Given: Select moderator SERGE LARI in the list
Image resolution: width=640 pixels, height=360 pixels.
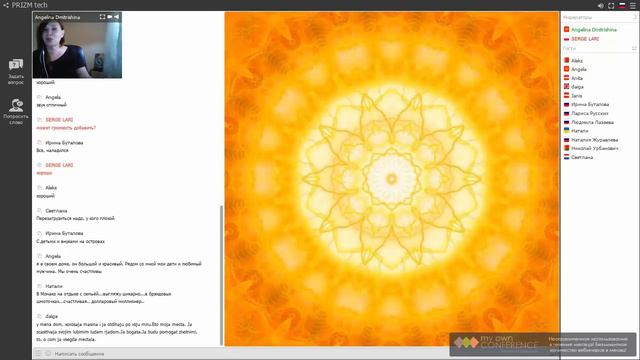Looking at the screenshot, I should pos(585,39).
